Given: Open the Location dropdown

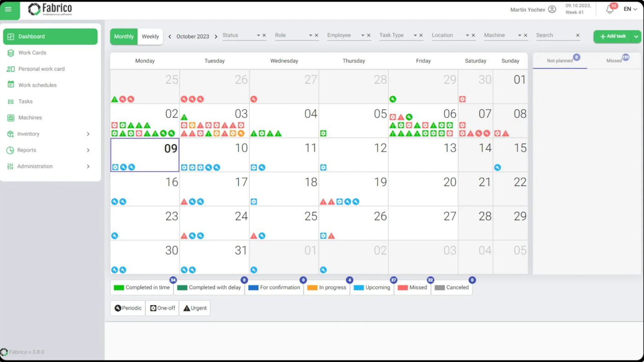Looking at the screenshot, I should (467, 35).
